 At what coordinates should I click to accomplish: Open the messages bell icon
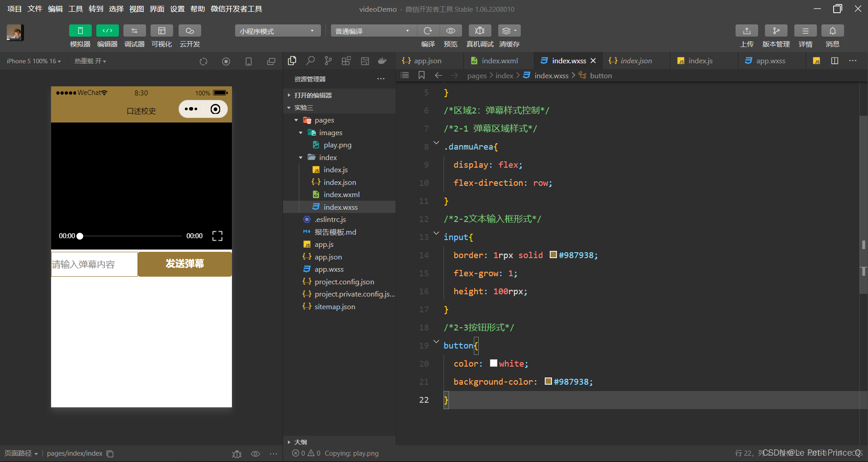tap(832, 31)
